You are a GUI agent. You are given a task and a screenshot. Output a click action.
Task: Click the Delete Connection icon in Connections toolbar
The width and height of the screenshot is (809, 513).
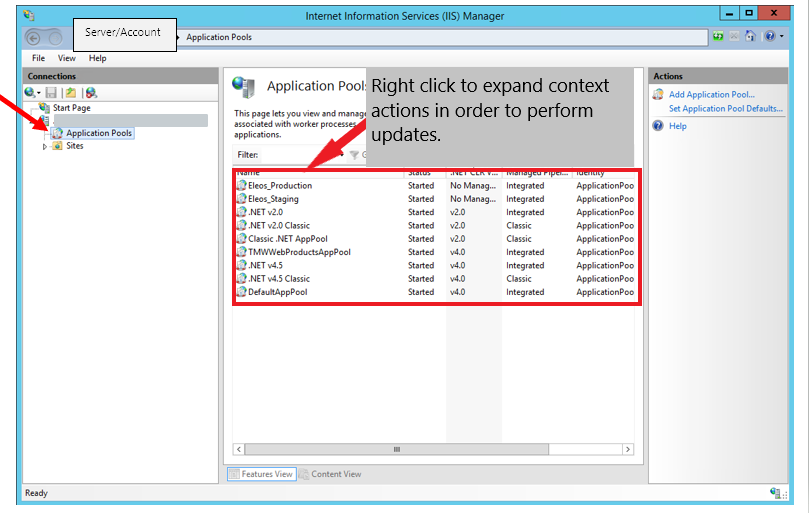click(x=91, y=92)
